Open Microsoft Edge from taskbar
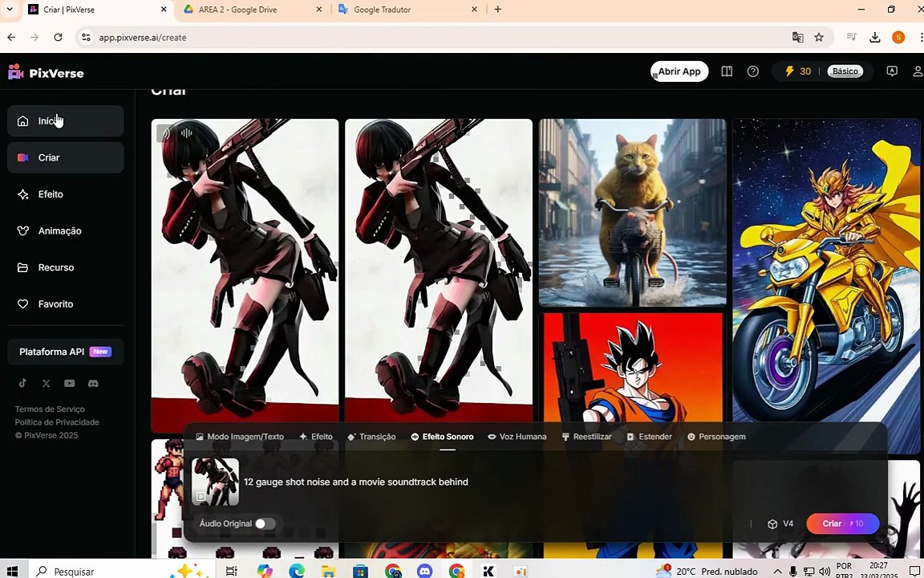The image size is (924, 578). pos(297,571)
